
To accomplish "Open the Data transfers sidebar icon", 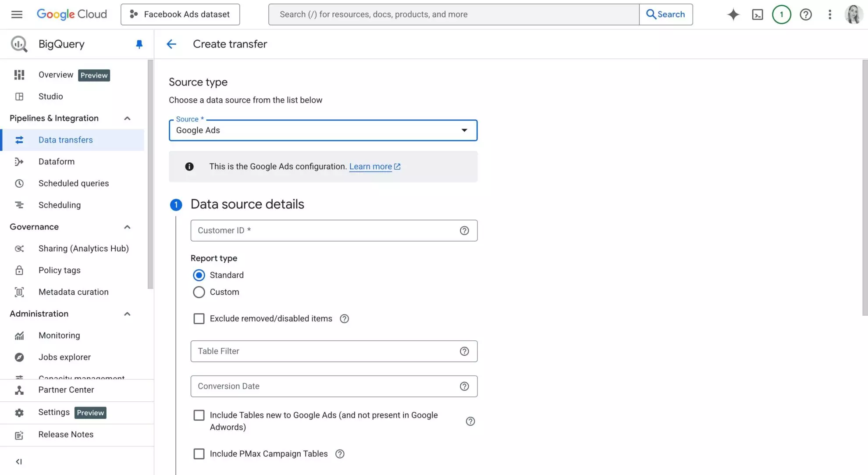I will coord(19,139).
